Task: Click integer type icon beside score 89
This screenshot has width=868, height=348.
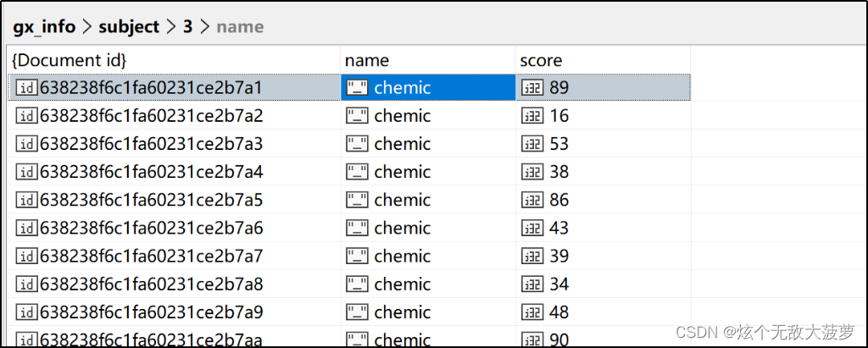Action: pos(532,87)
